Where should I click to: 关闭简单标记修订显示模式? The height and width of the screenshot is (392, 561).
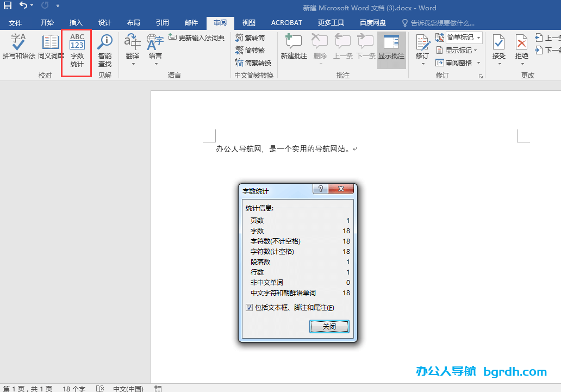point(477,37)
